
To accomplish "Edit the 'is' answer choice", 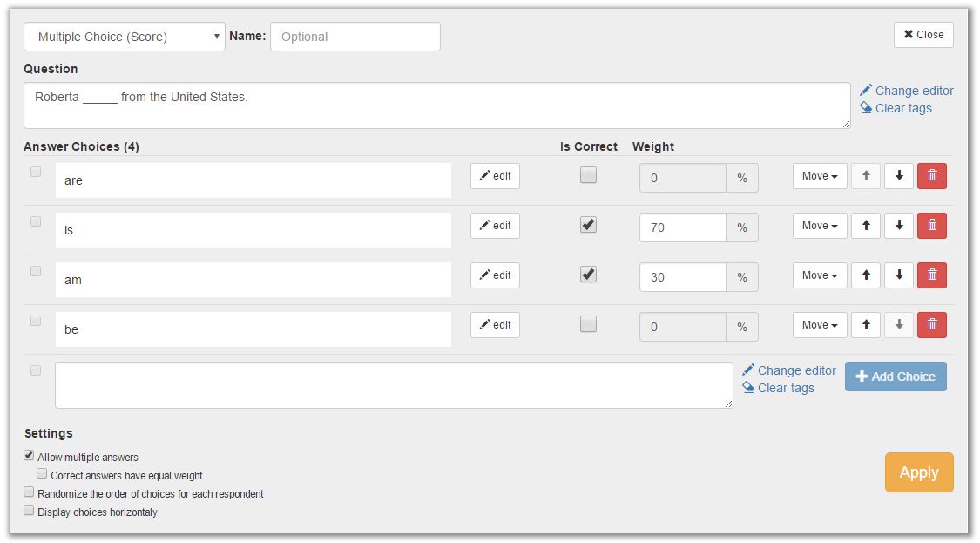I will (x=495, y=225).
